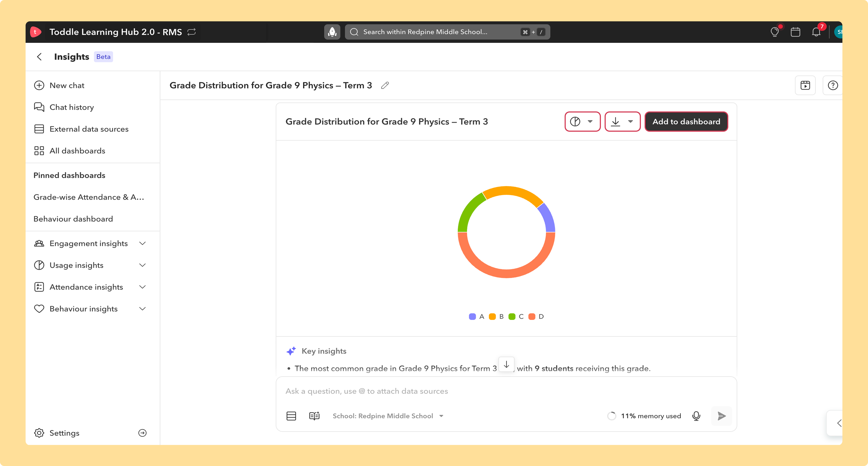This screenshot has width=868, height=466.
Task: Go back using the Insights arrow
Action: click(x=39, y=57)
